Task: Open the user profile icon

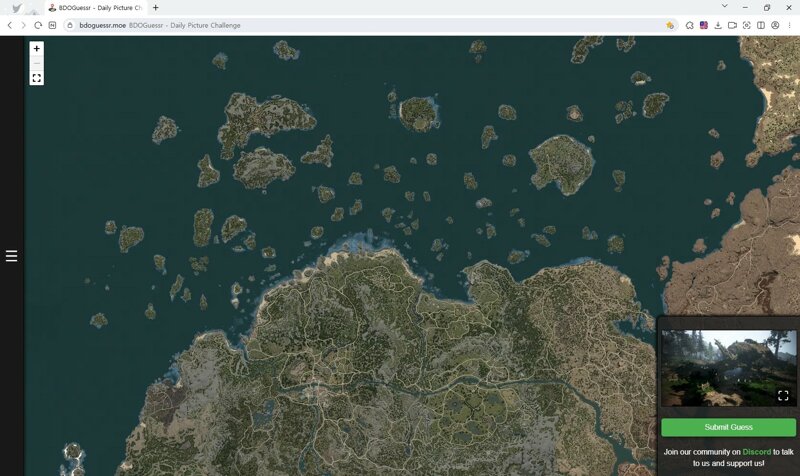Action: [775, 25]
